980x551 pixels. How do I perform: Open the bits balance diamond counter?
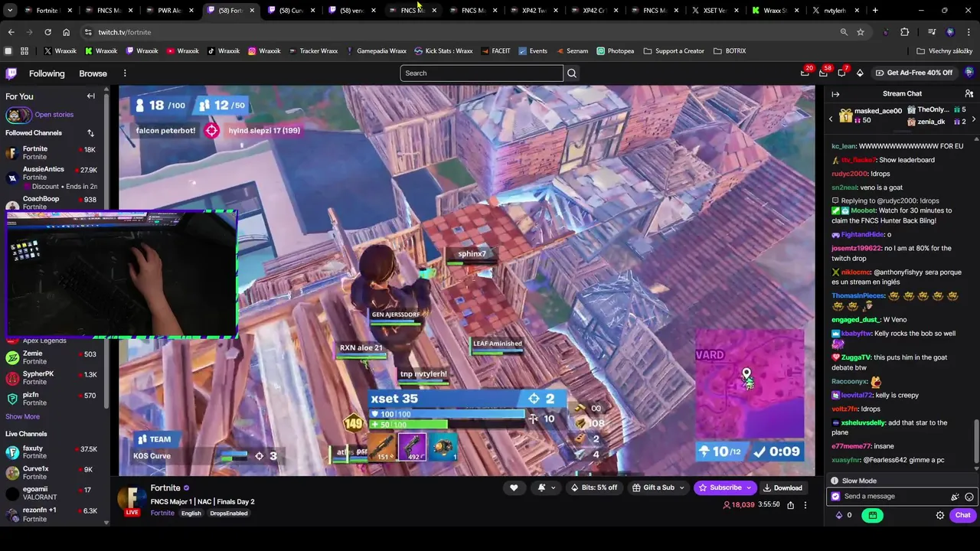coord(843,515)
